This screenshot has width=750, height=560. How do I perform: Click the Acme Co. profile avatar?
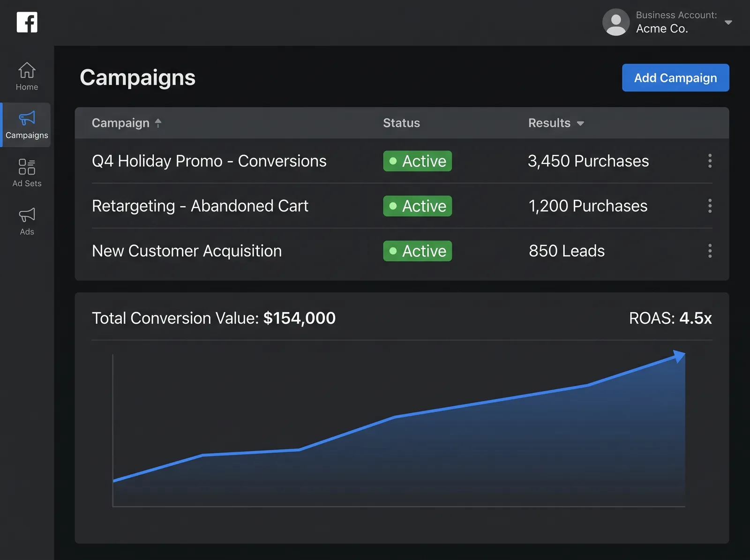tap(616, 22)
